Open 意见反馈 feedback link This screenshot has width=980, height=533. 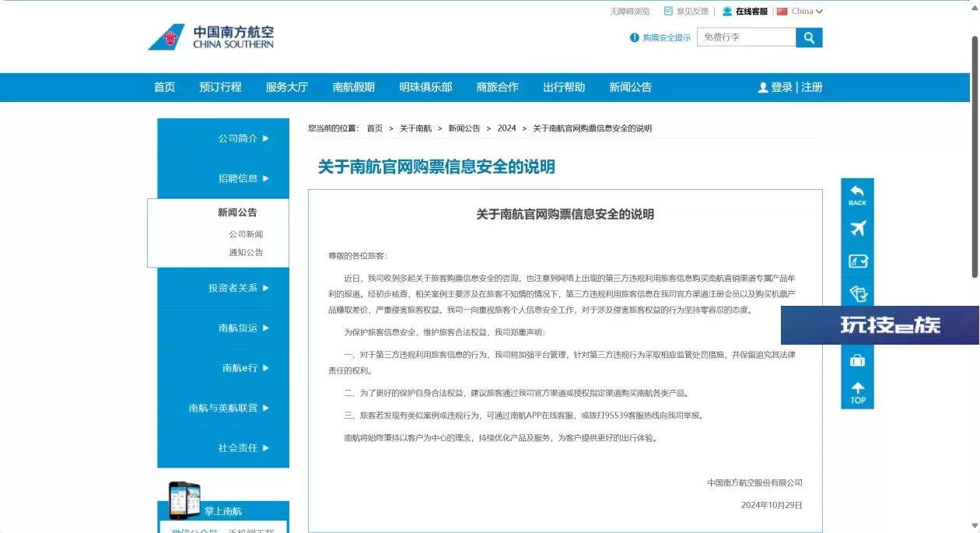(x=686, y=11)
